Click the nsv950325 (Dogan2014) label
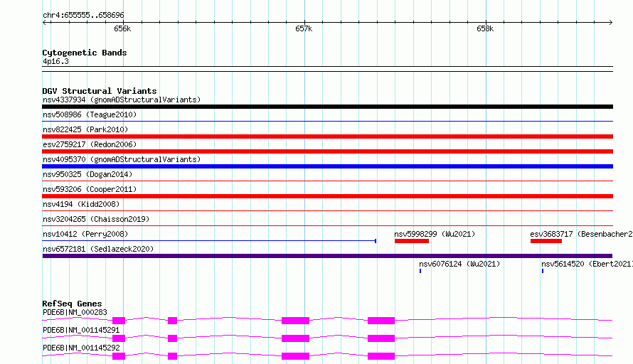 [87, 174]
